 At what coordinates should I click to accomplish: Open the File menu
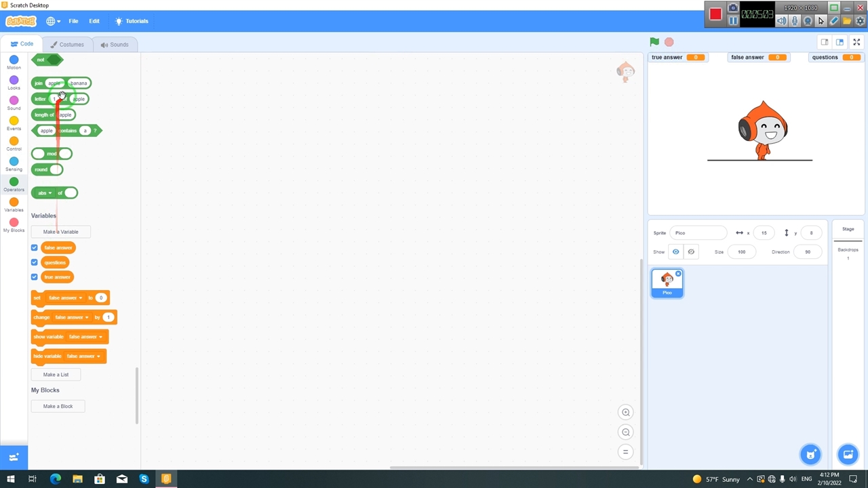(x=73, y=21)
